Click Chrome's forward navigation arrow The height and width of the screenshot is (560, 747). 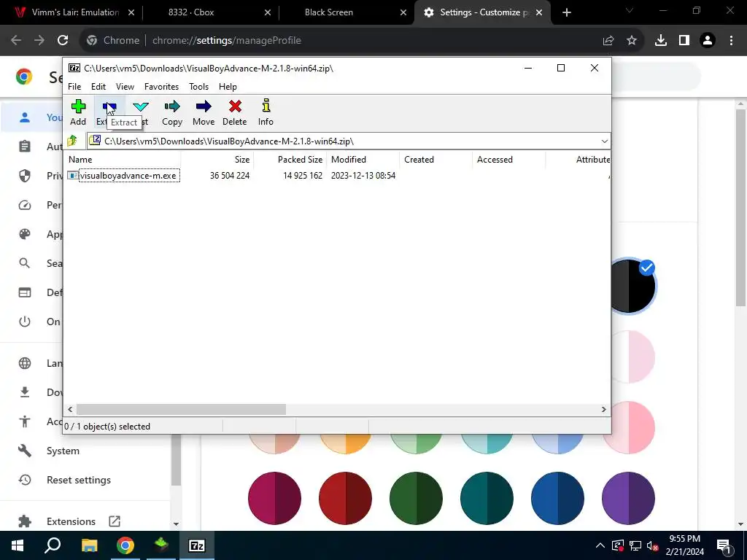pos(39,41)
